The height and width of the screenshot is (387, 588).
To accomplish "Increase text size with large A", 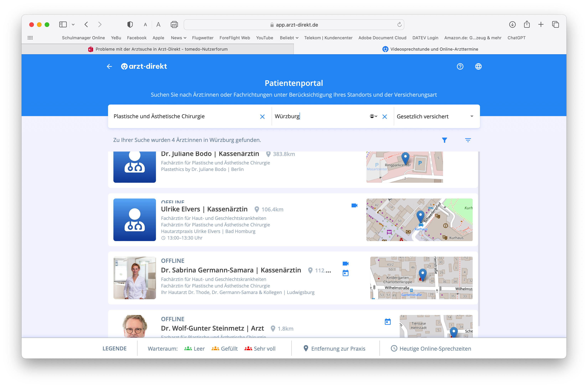I will [158, 24].
